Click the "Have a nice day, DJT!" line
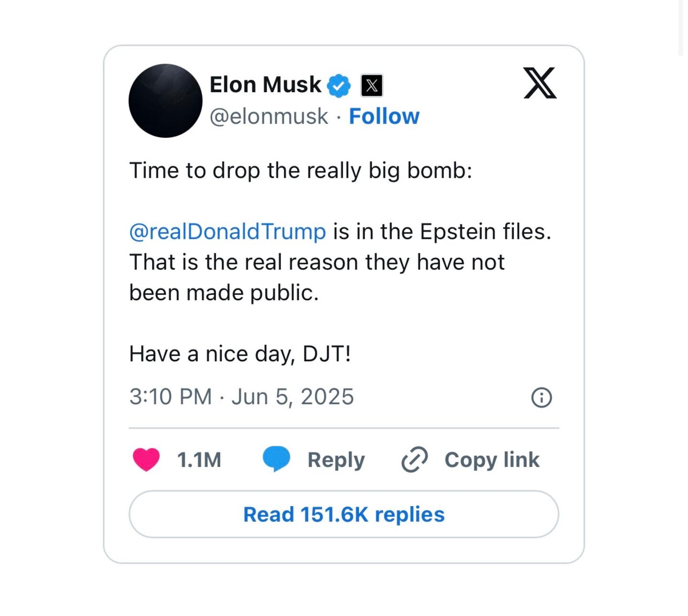 tap(240, 355)
